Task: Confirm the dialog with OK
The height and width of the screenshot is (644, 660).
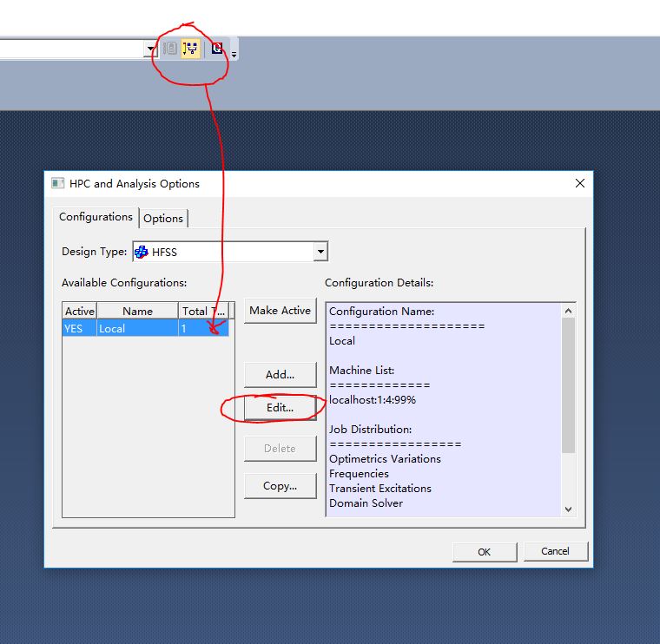Action: (x=485, y=552)
